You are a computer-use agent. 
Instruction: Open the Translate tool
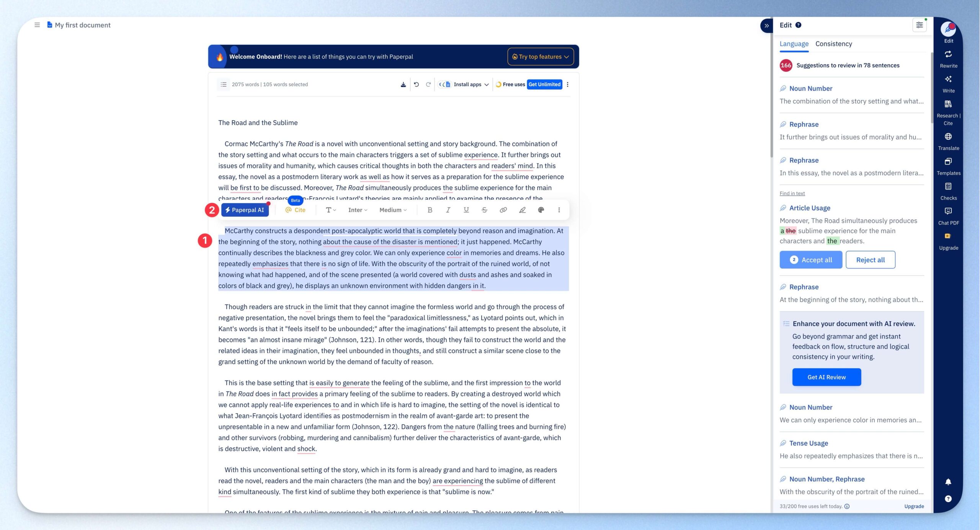[948, 141]
